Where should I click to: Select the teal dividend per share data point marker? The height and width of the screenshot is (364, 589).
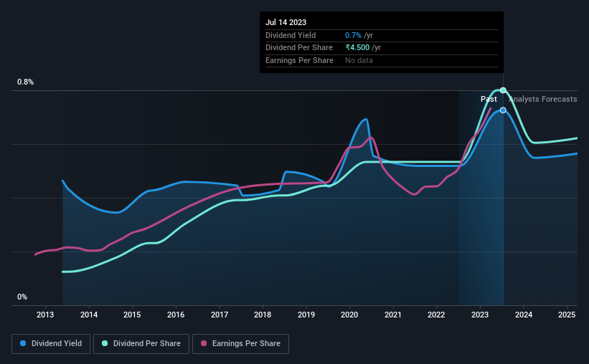point(503,90)
